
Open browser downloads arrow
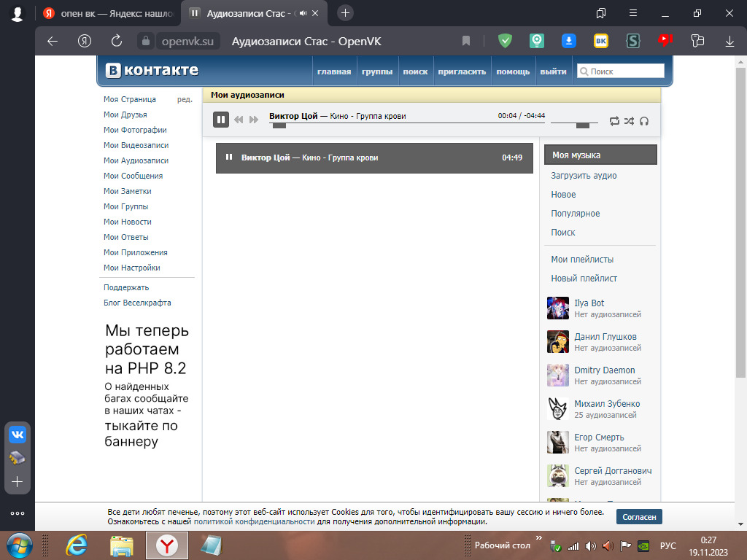729,42
